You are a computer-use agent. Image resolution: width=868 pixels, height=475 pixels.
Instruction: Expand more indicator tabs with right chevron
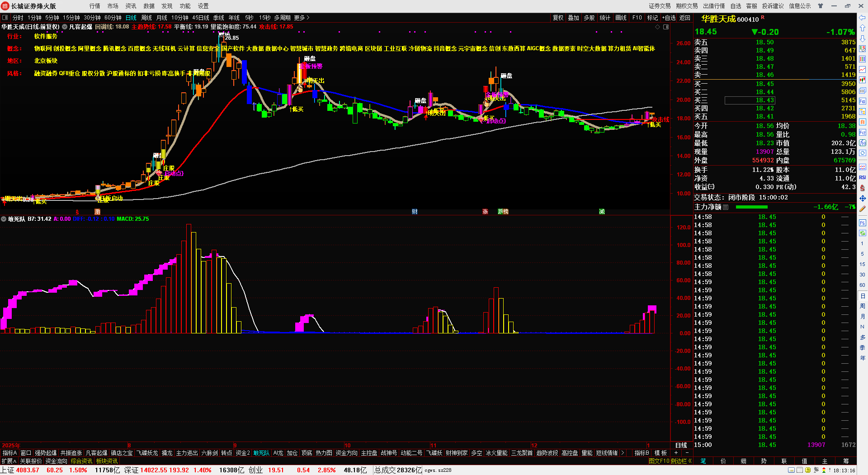click(623, 453)
